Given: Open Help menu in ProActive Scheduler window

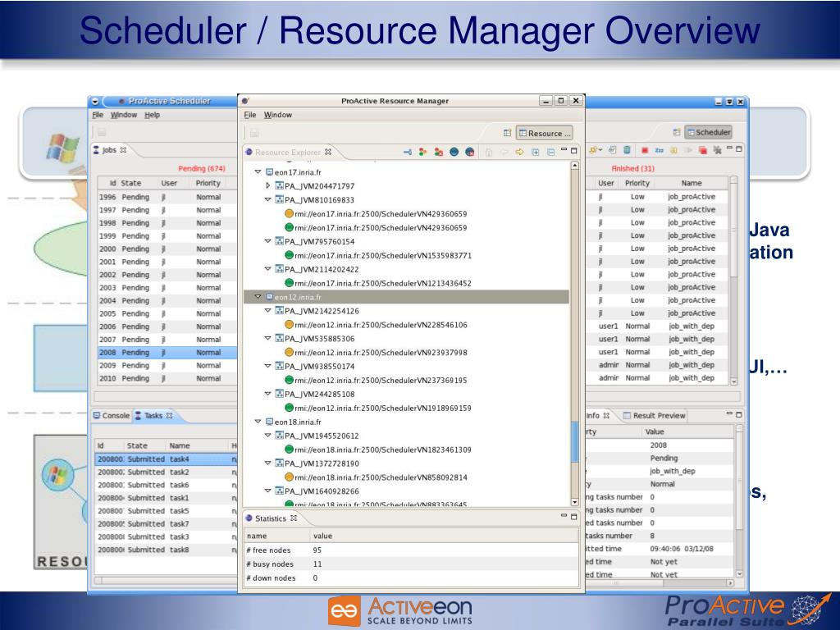Looking at the screenshot, I should point(152,115).
